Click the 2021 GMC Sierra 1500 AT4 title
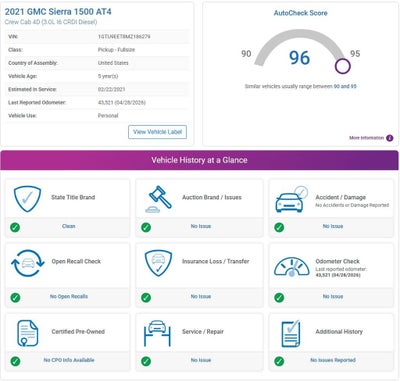The width and height of the screenshot is (400, 382). point(58,12)
